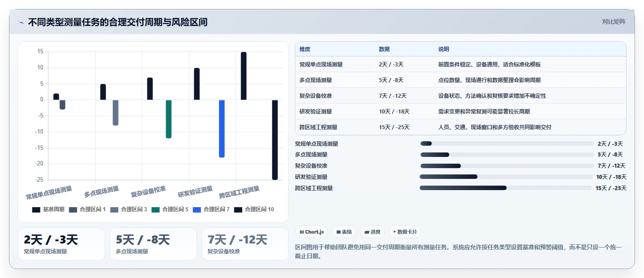The width and height of the screenshot is (644, 278).
Task: Click table value 15天 / -25天
Action: point(394,127)
